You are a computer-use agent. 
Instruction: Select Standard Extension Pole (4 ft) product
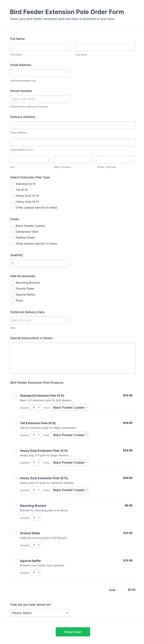15,395
